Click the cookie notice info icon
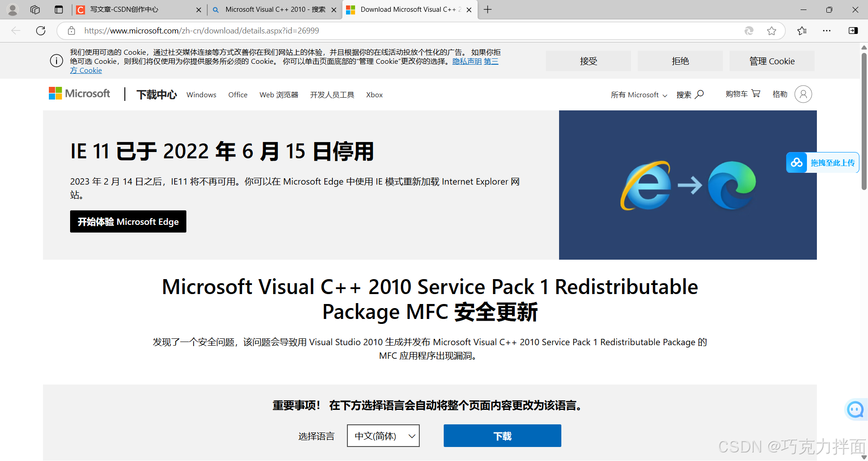 coord(57,61)
